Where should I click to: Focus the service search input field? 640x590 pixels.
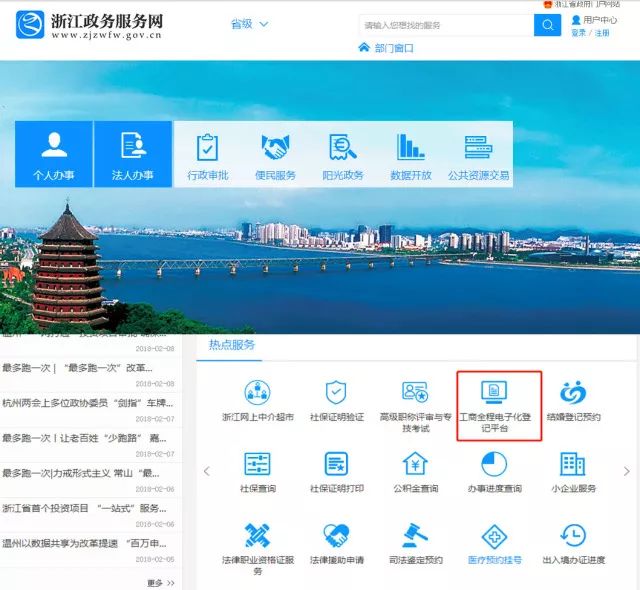[x=447, y=25]
